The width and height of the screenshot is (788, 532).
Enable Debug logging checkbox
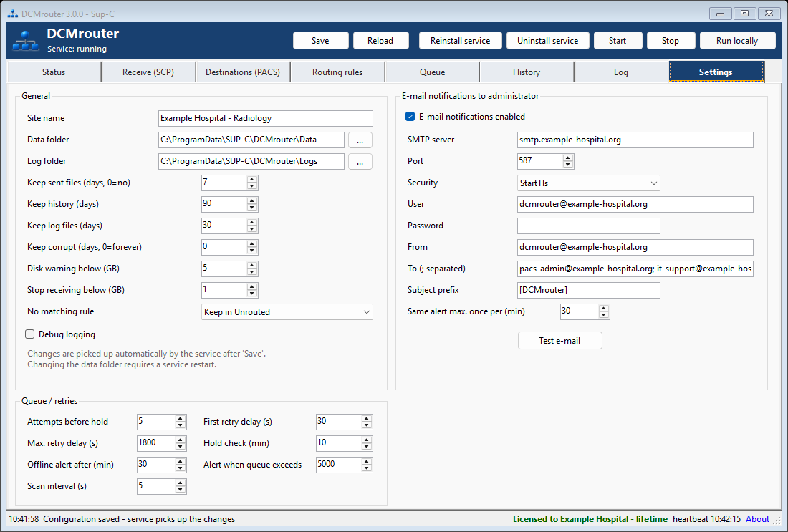coord(30,334)
